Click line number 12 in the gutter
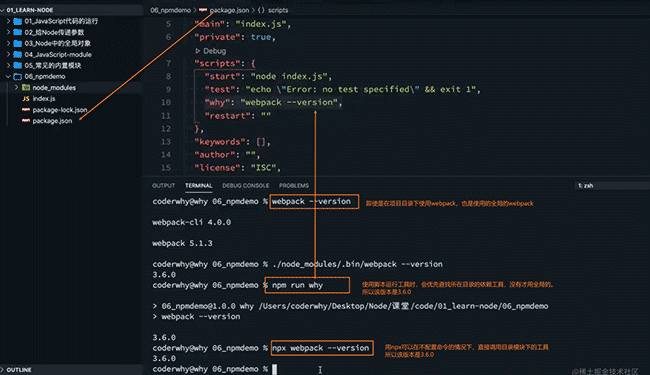This screenshot has height=375, width=650. [x=166, y=129]
